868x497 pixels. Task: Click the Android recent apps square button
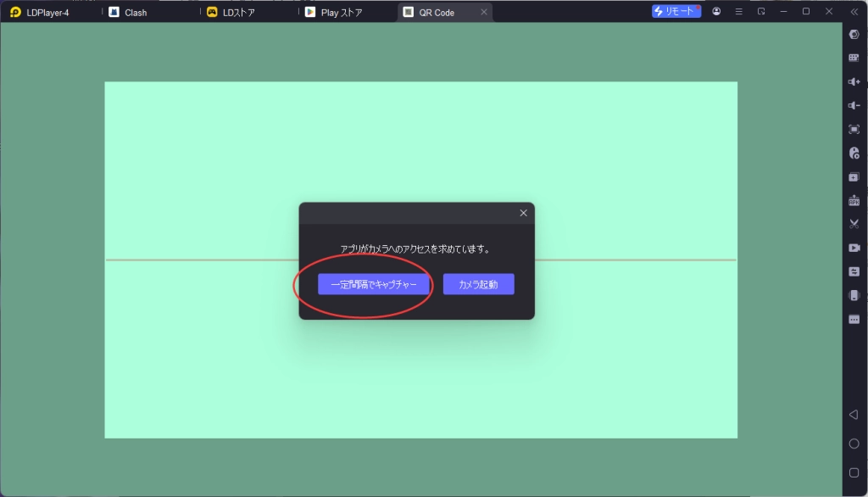pos(854,472)
